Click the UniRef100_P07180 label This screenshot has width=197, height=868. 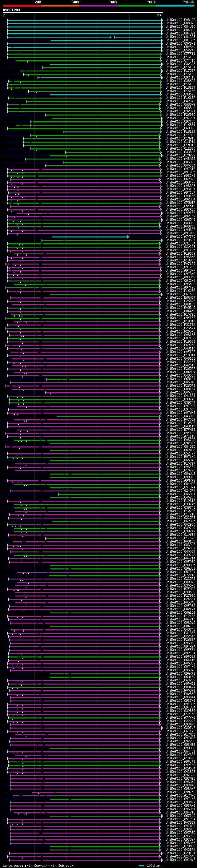click(x=180, y=338)
